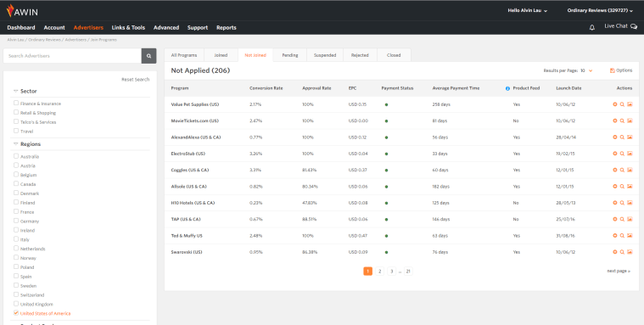View Coggles (US & CA) details magnifier

pos(622,170)
